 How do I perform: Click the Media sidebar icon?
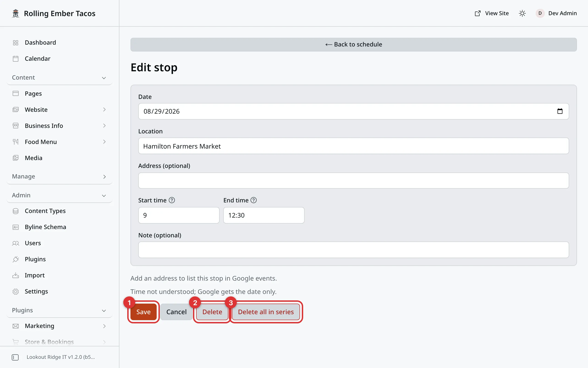tap(16, 158)
